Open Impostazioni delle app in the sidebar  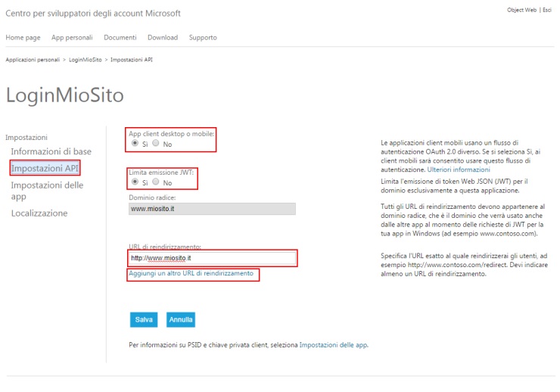pos(47,190)
